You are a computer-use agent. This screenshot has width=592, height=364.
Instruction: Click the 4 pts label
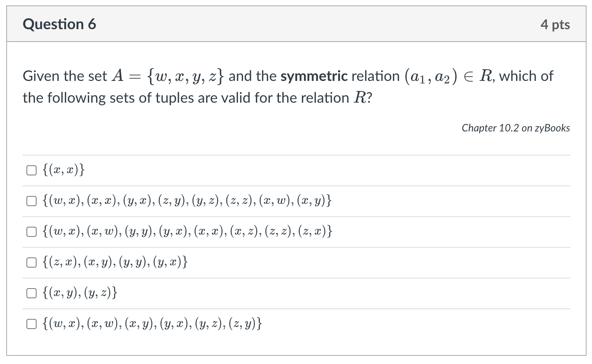(555, 24)
